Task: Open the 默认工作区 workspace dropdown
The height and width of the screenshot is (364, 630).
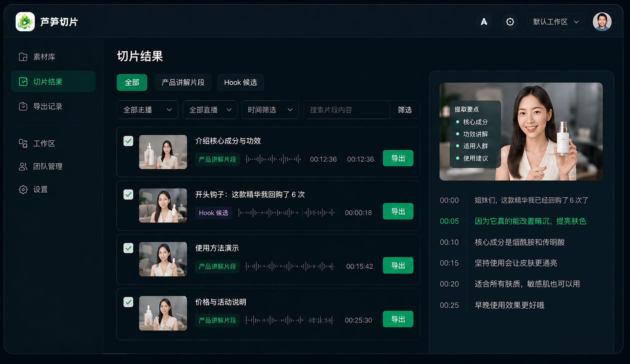Action: [x=556, y=22]
